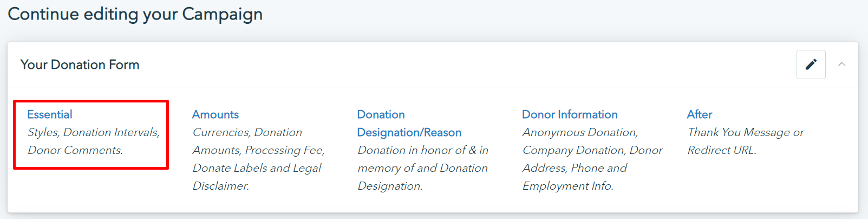Click the 'Donor Comments.' text line
Screen dimensions: 868x219
(75, 150)
